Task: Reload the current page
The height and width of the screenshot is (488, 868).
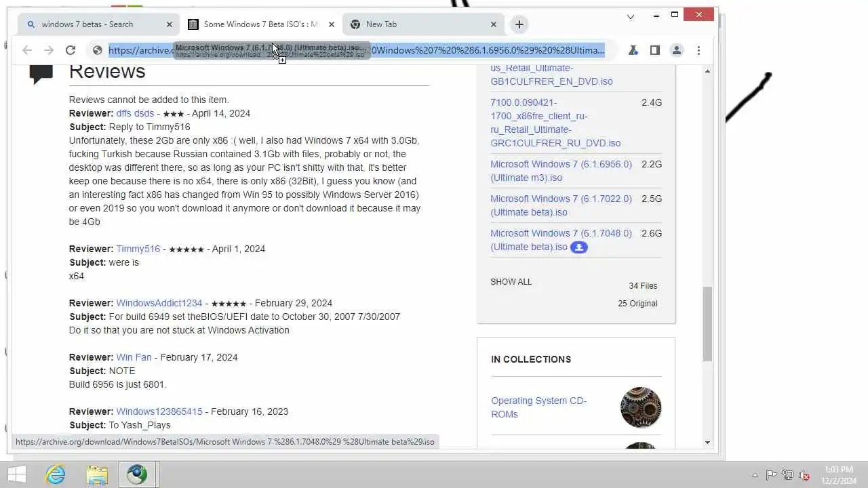Action: point(71,50)
